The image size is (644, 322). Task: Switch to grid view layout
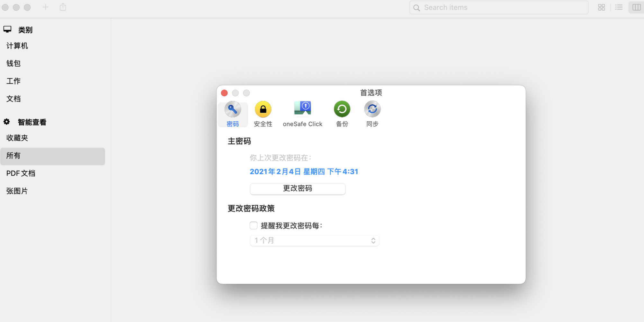(x=601, y=7)
